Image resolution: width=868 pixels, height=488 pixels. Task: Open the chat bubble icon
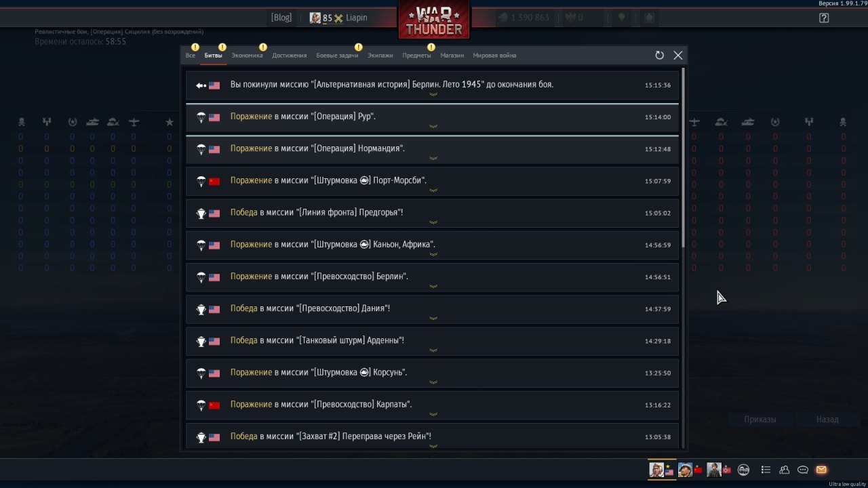(803, 470)
